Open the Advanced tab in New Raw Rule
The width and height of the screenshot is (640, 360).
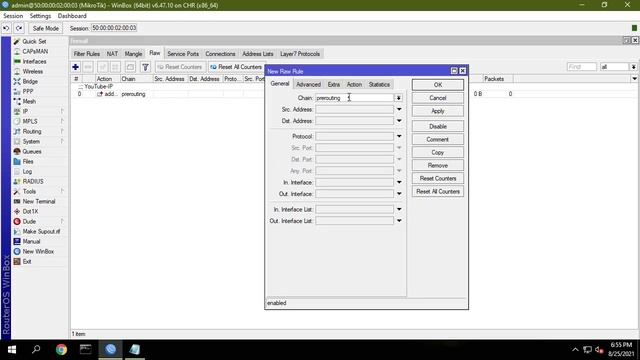click(x=308, y=84)
